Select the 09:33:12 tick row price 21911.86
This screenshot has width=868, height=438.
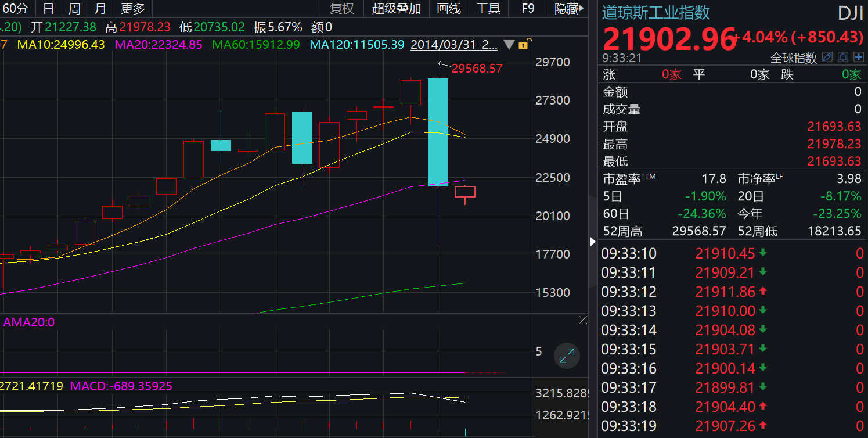click(725, 292)
